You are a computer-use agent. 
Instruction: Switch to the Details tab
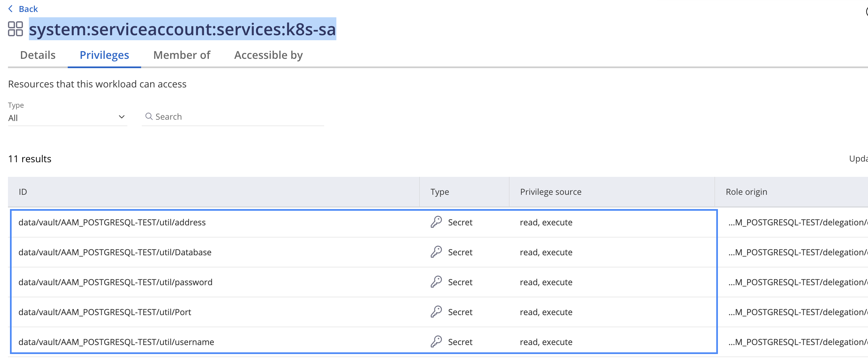[38, 55]
